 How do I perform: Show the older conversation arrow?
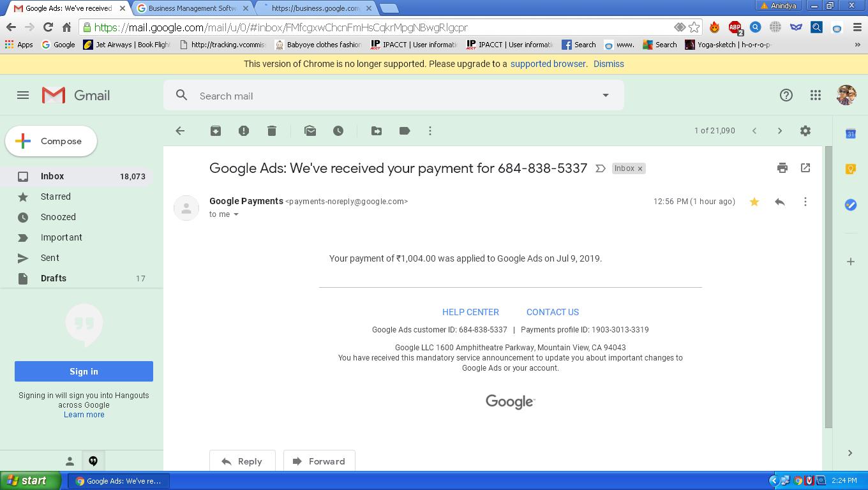pos(780,131)
